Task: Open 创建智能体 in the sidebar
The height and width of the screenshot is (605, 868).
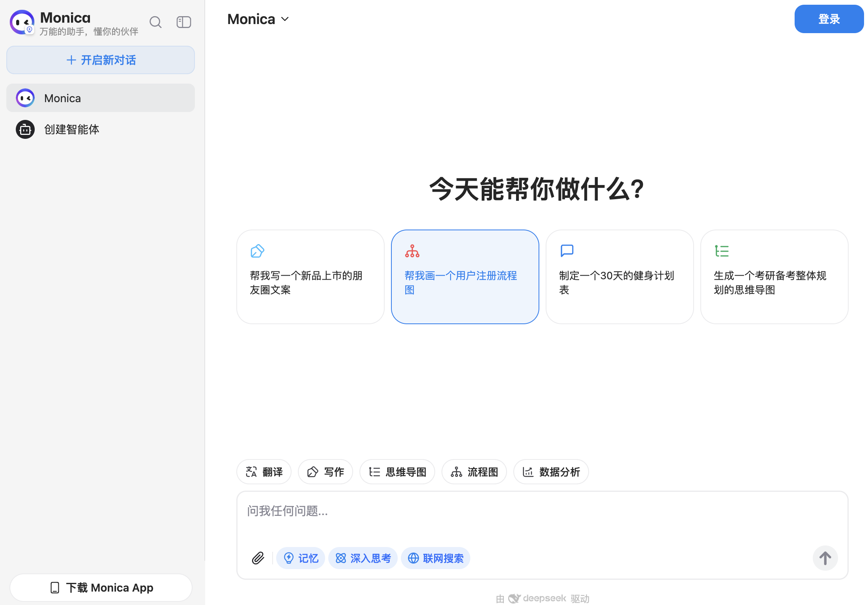Action: [x=101, y=129]
